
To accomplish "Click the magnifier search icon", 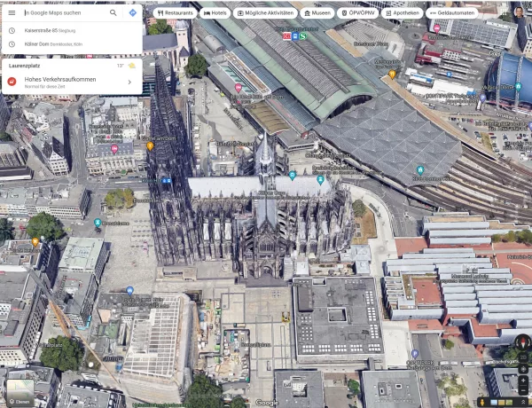I will click(113, 13).
